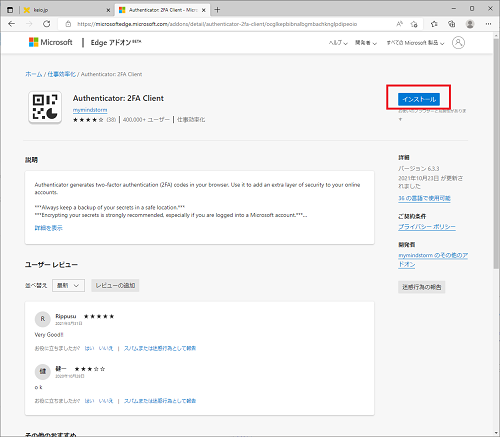Click the 迷惑行為の報告 button
Image resolution: width=500 pixels, height=437 pixels.
(x=422, y=287)
